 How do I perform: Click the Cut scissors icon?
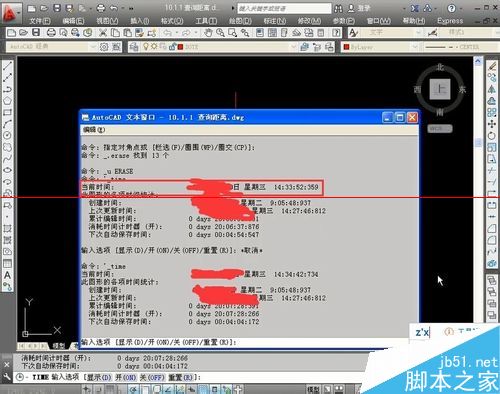(x=103, y=33)
